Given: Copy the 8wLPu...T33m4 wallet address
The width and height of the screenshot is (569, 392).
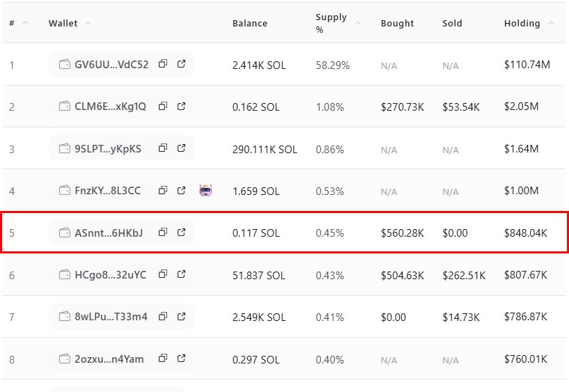Looking at the screenshot, I should [163, 317].
